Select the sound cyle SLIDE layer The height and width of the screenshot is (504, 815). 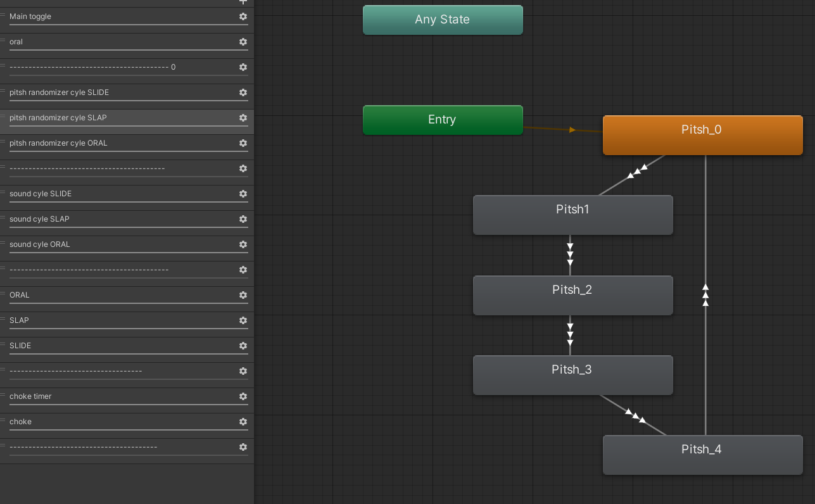[x=127, y=198]
